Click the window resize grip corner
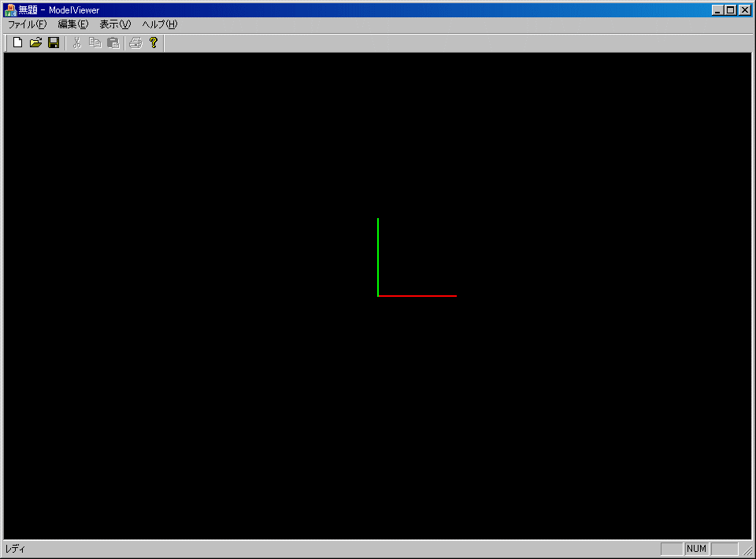 tap(748, 550)
